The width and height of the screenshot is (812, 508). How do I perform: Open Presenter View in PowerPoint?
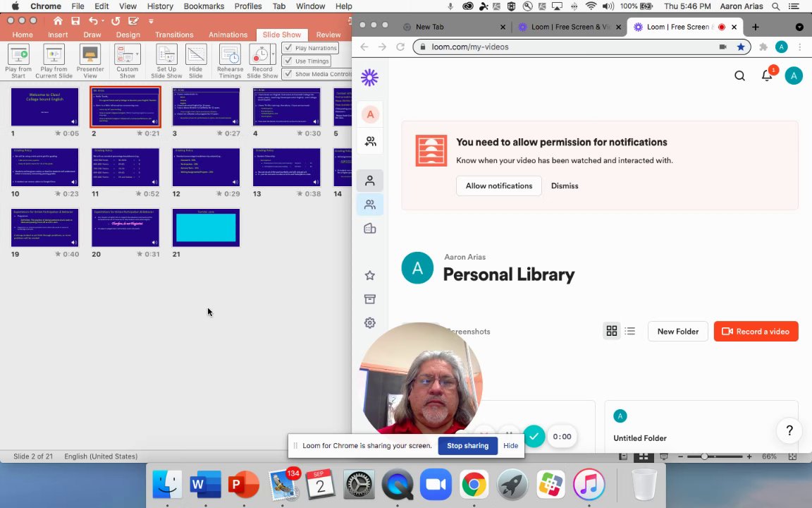point(90,61)
